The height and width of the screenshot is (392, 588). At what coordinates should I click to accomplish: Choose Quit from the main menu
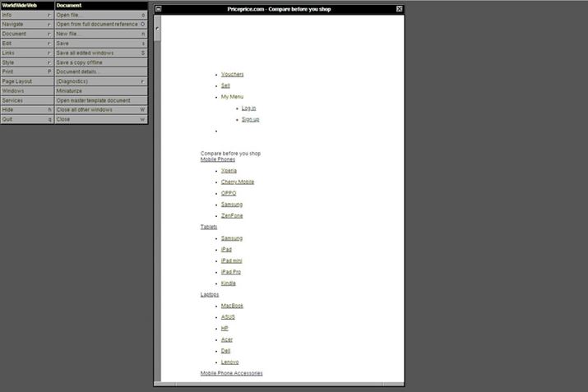coord(27,119)
